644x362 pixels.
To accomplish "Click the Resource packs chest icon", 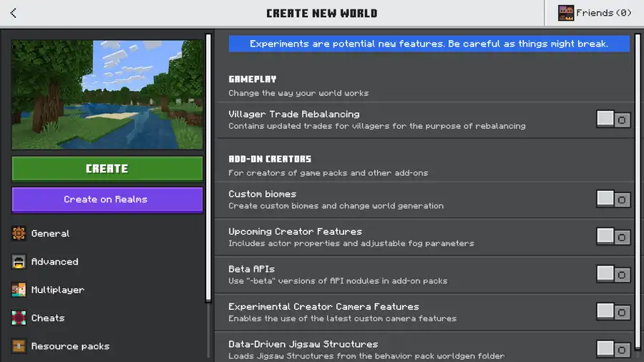I will [19, 346].
